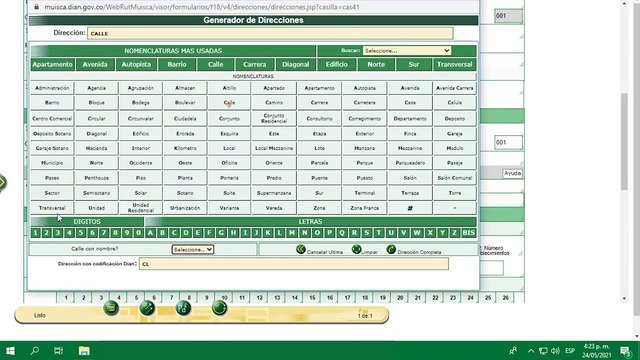Viewport: 640px width, 360px height.
Task: Select the Administración nomenclatura button
Action: click(x=52, y=88)
